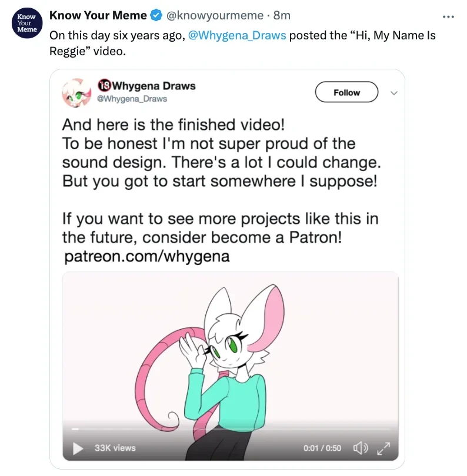Click the blue verified checkmark badge

(156, 15)
